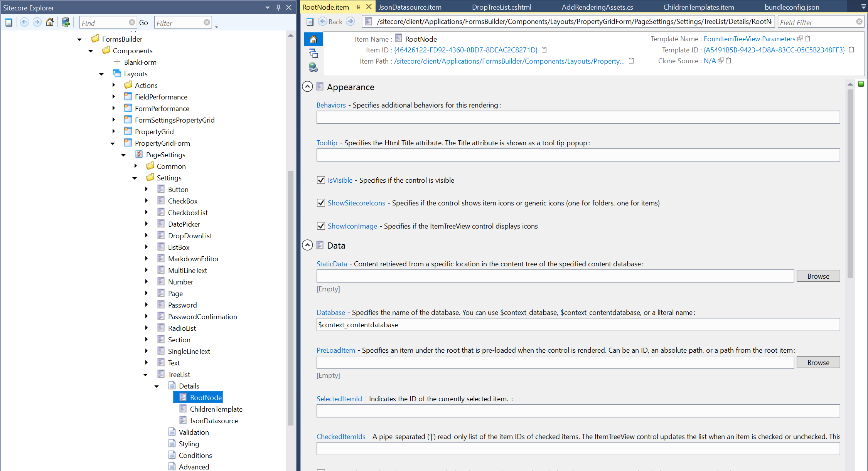This screenshot has width=868, height=471.
Task: Open the bundleconfig.json tab
Action: tap(792, 7)
